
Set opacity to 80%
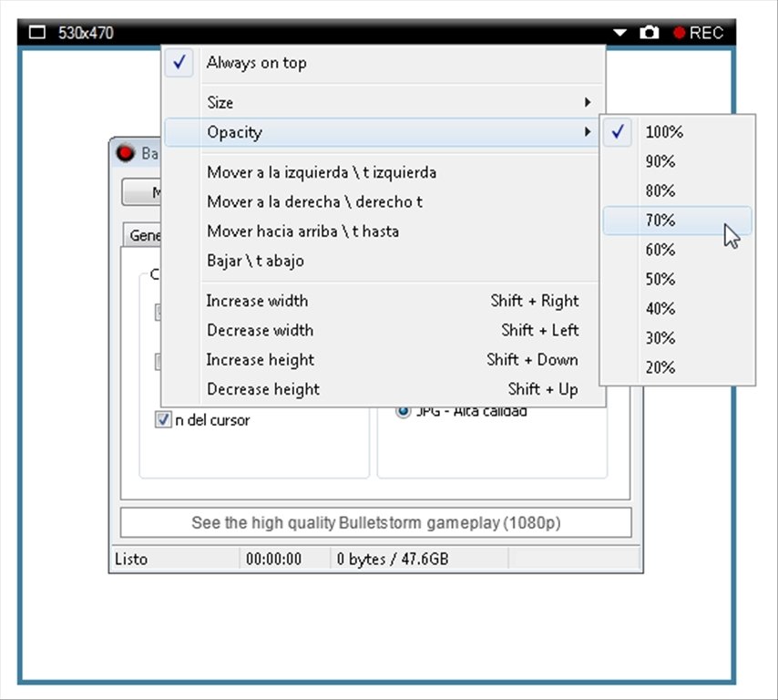pyautogui.click(x=677, y=190)
